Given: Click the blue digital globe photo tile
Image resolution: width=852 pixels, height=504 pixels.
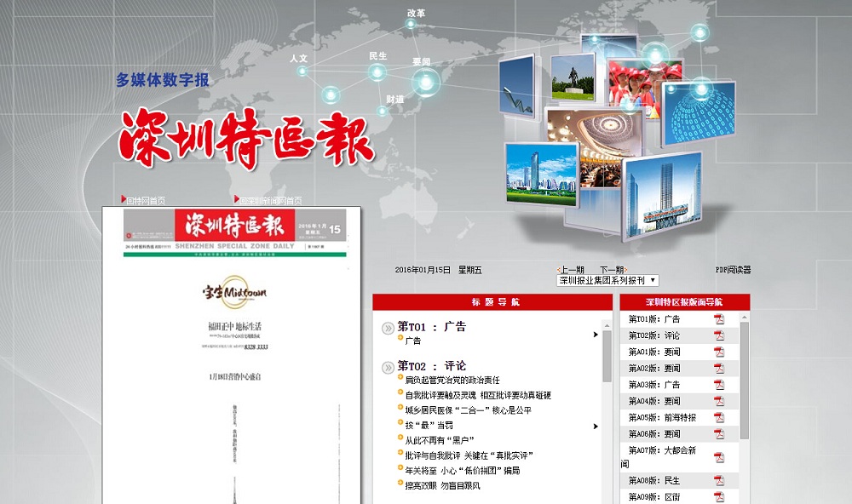Looking at the screenshot, I should click(x=700, y=114).
